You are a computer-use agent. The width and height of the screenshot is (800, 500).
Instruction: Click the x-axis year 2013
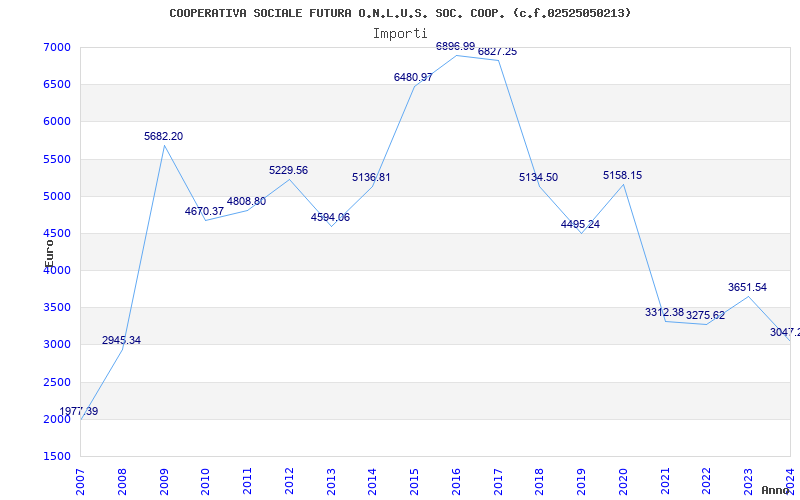pos(331,481)
